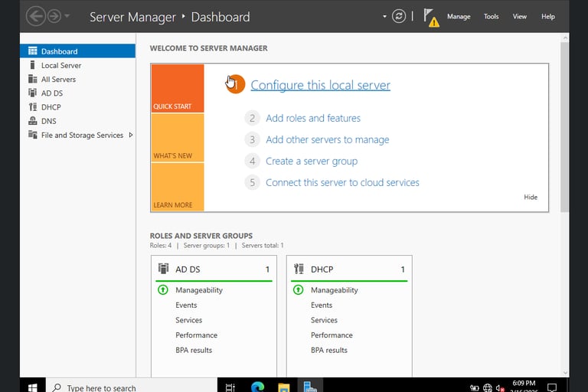
Task: Open the notifications flag with warning
Action: [x=431, y=18]
